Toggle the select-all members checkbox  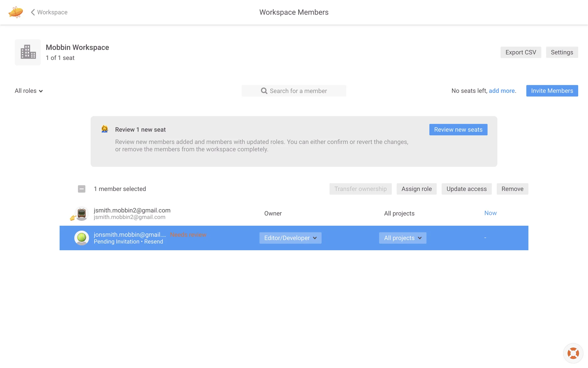(x=81, y=189)
